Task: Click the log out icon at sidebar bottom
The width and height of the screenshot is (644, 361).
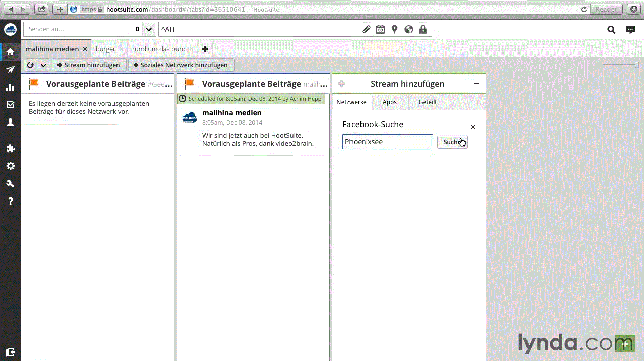Action: [10, 352]
